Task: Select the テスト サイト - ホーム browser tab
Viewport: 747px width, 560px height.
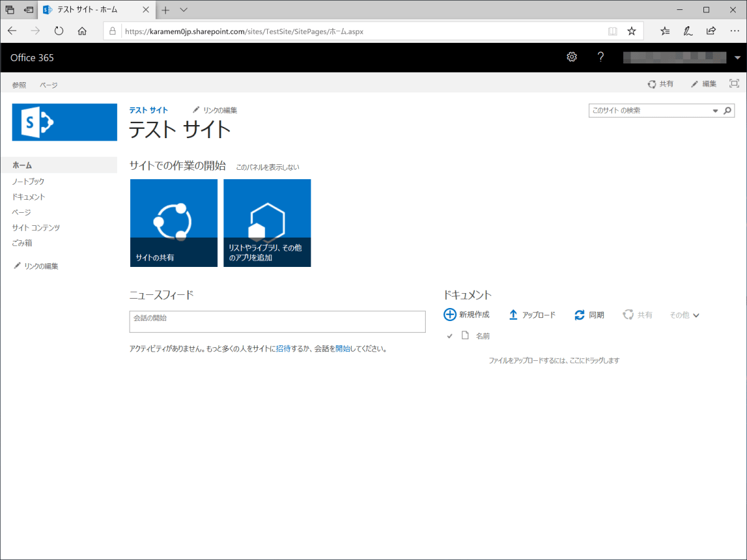Action: [x=96, y=10]
